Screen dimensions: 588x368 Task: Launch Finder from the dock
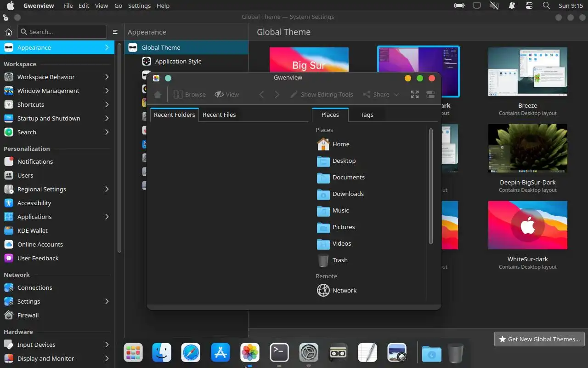162,353
